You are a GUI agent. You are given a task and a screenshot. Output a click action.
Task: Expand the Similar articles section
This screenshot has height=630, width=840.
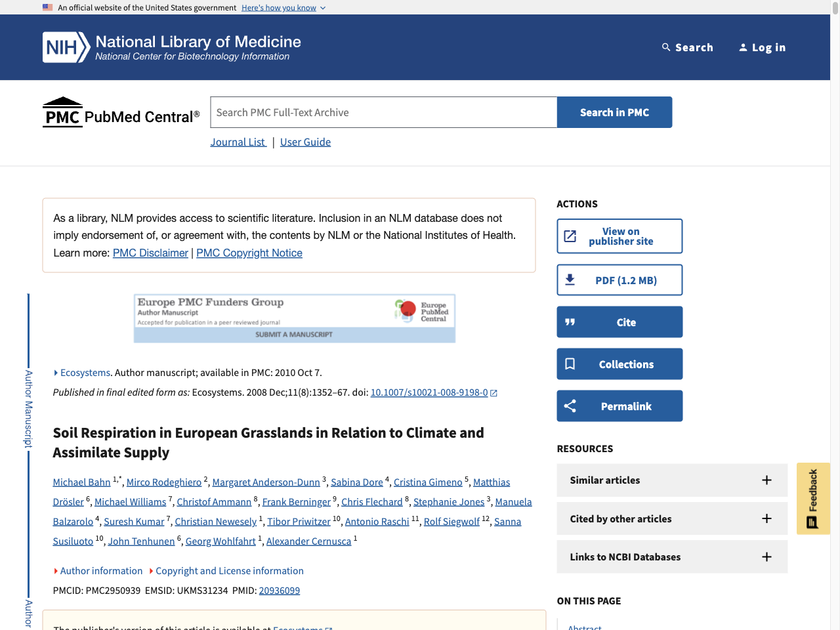point(672,480)
